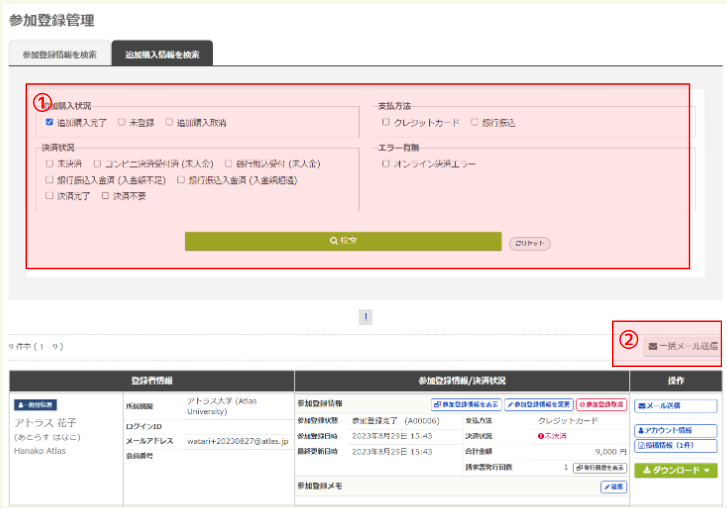727x508 pixels.
Task: Switch to 参加登録情報を検索 tab
Action: pos(57,55)
